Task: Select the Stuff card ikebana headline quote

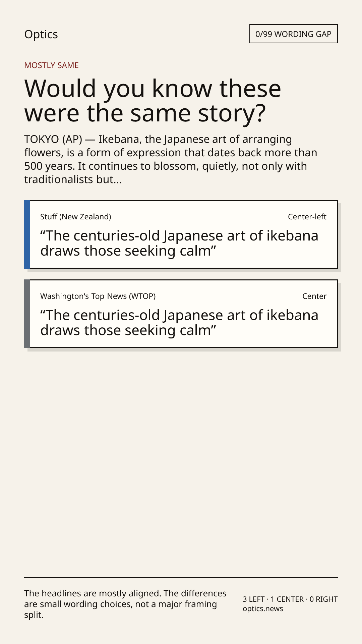Action: point(179,243)
